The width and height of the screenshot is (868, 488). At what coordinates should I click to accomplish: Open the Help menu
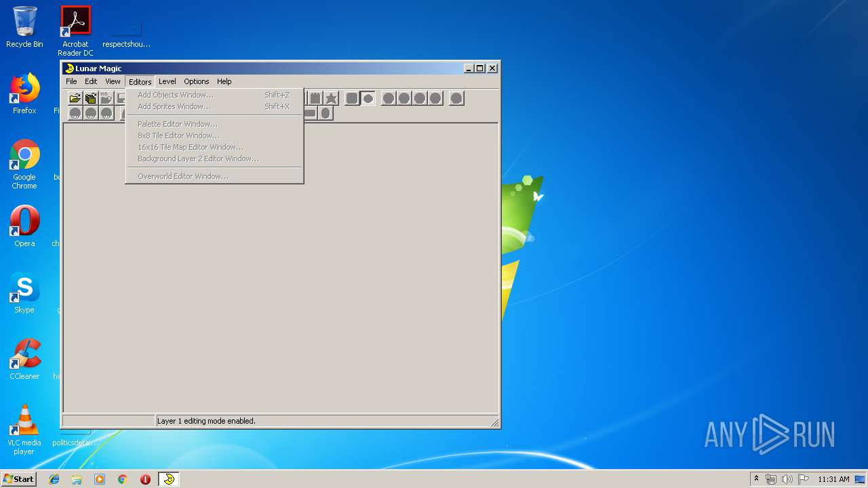[224, 81]
